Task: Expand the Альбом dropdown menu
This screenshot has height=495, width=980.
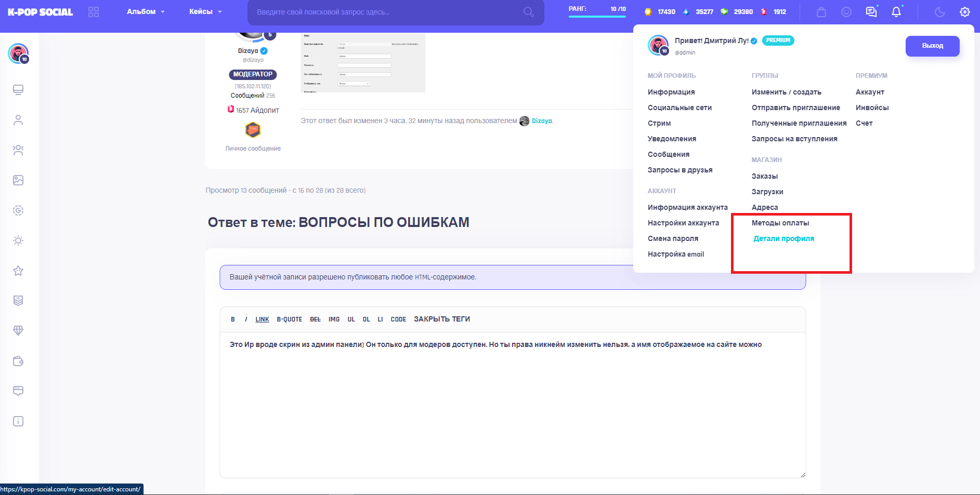Action: (x=146, y=11)
